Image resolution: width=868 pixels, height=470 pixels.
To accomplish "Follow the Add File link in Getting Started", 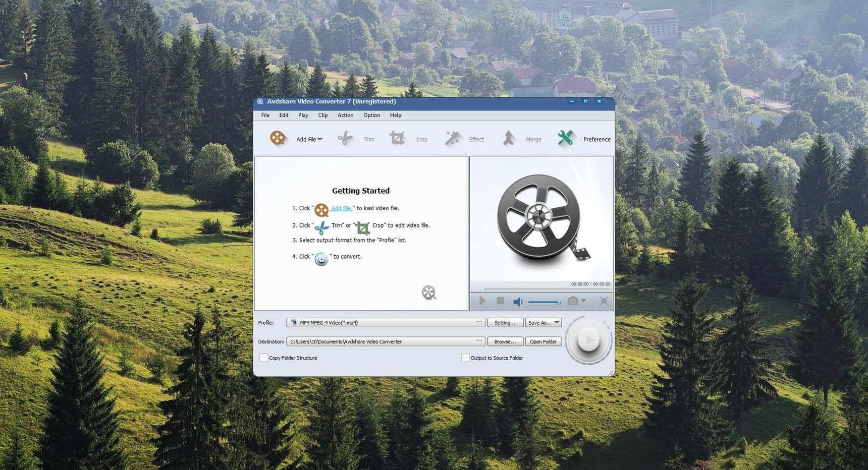I will click(x=341, y=208).
